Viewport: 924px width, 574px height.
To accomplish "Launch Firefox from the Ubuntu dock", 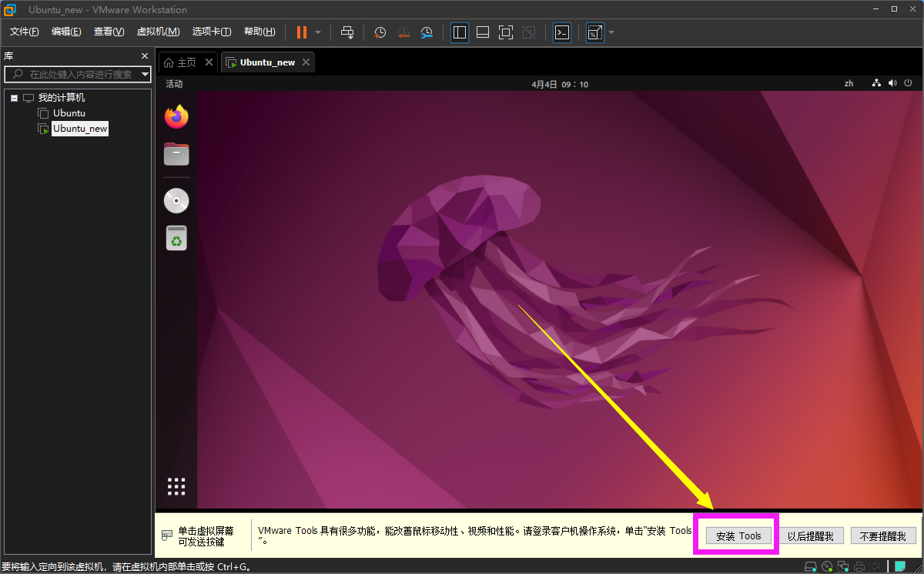I will (x=176, y=116).
